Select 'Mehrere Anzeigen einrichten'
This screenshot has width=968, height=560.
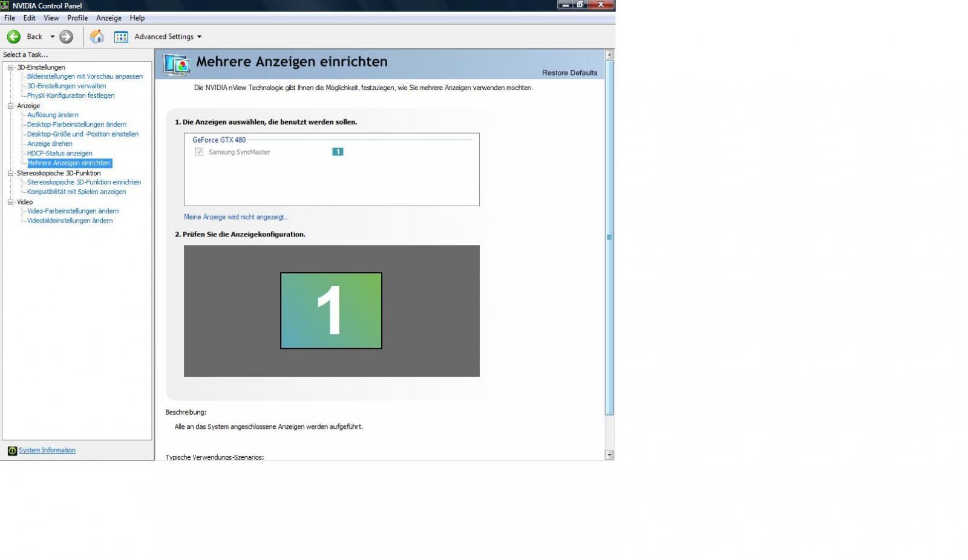tap(69, 163)
